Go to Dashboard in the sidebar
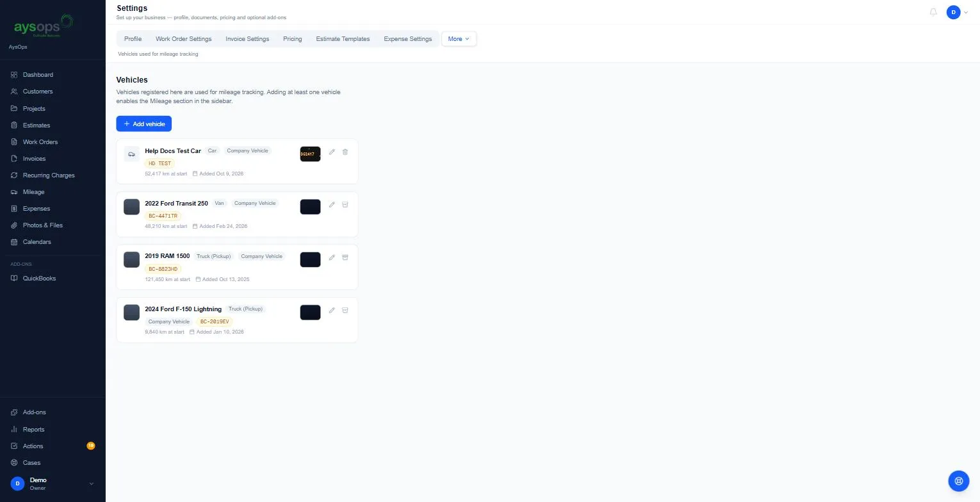This screenshot has height=502, width=980. [53, 75]
